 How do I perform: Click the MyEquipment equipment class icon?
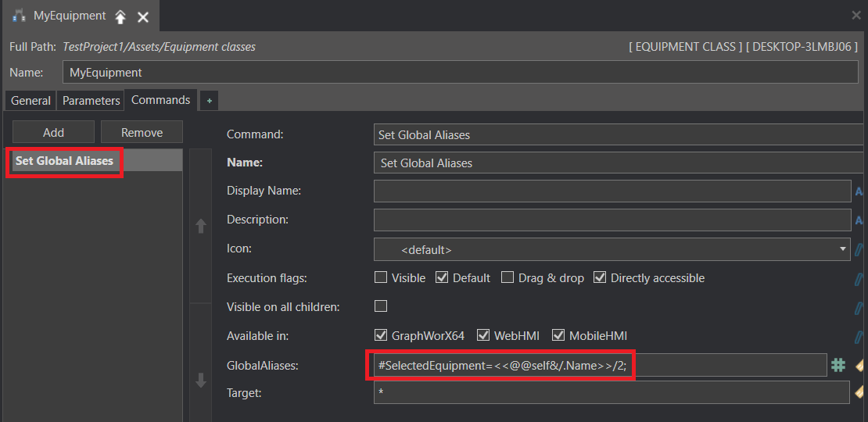[x=20, y=16]
